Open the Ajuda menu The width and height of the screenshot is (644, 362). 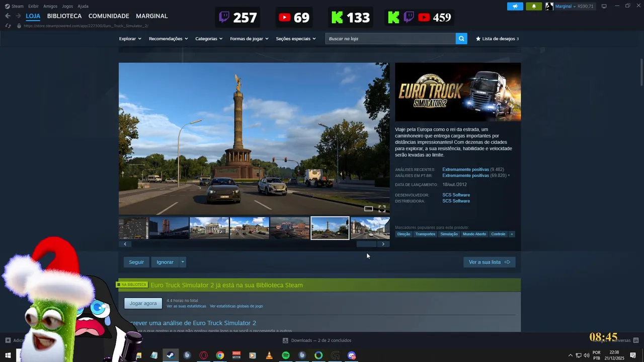[83, 6]
